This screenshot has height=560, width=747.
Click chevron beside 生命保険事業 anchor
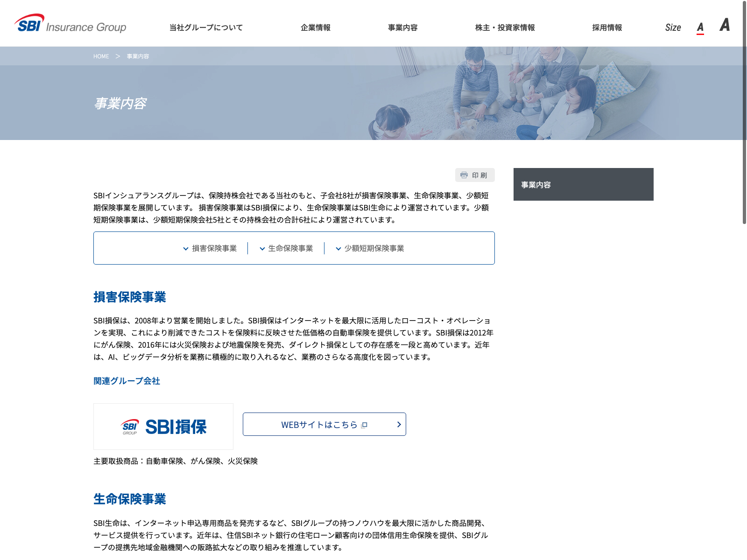(262, 249)
